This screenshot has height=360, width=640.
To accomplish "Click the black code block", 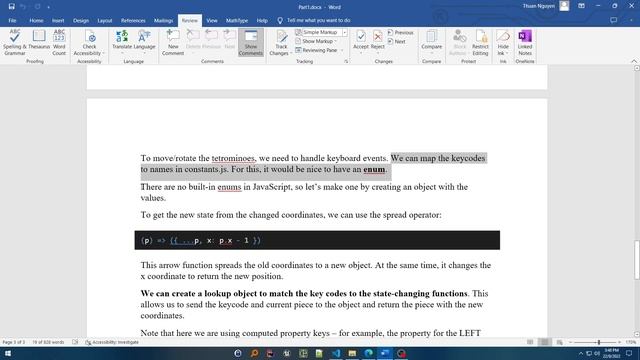I will point(317,240).
